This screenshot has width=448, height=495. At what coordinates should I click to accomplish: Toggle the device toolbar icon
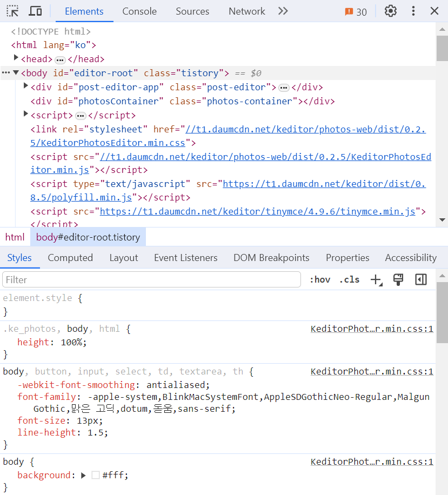click(x=35, y=11)
